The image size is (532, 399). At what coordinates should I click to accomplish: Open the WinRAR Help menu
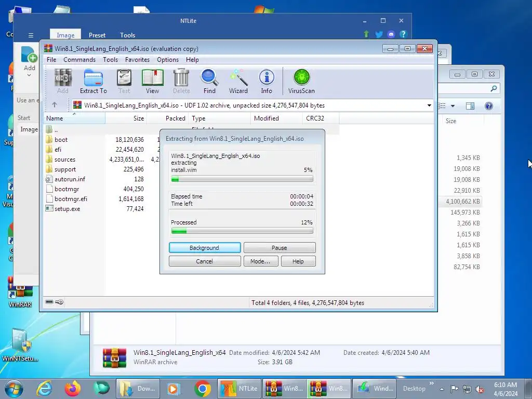click(x=192, y=60)
